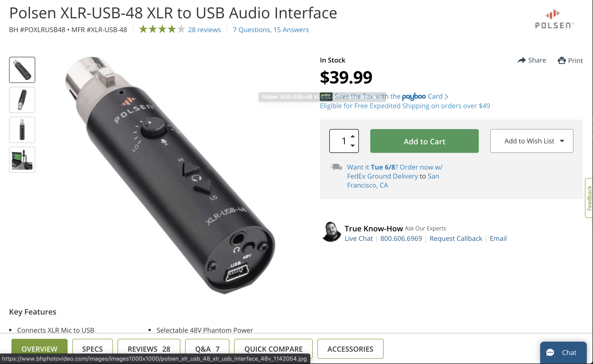Open the ACCESSORIES tab
593x364 pixels.
[350, 349]
